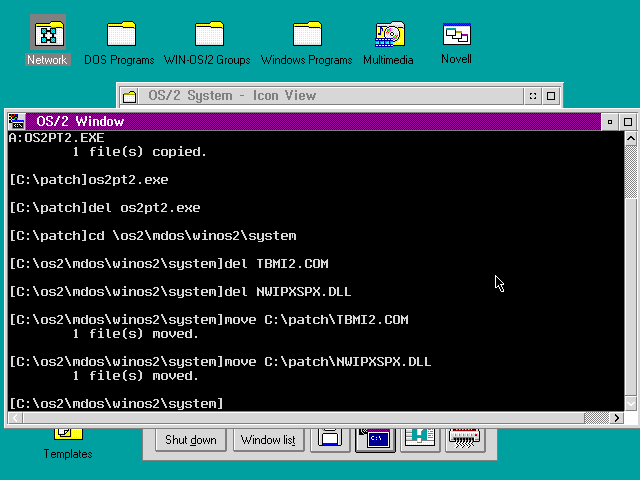Open the Windows Programs folder icon
Image resolution: width=640 pixels, height=480 pixels.
(x=307, y=33)
